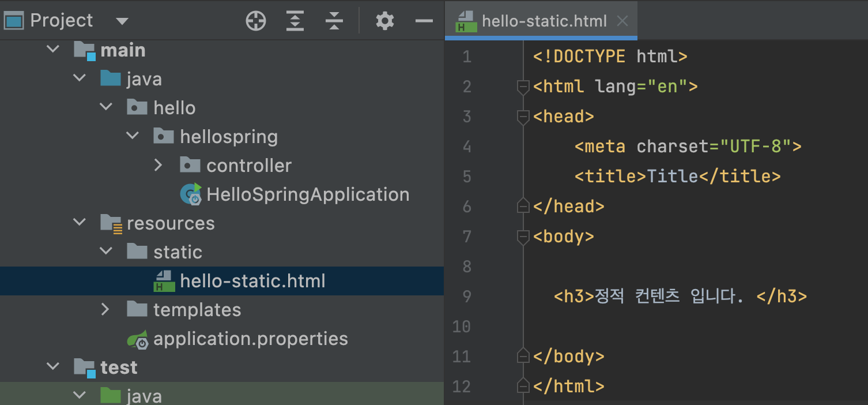This screenshot has height=405, width=868.
Task: Click the hellospring package icon
Action: pos(164,136)
